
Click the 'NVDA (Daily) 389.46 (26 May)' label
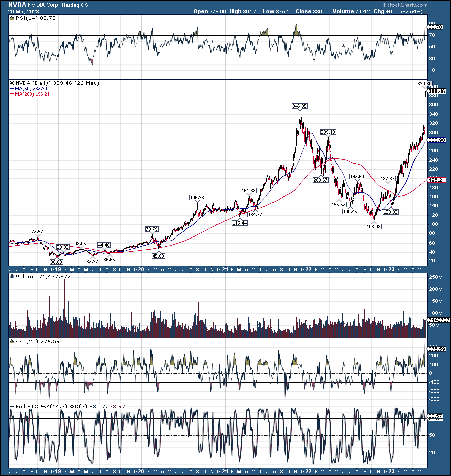click(x=58, y=83)
